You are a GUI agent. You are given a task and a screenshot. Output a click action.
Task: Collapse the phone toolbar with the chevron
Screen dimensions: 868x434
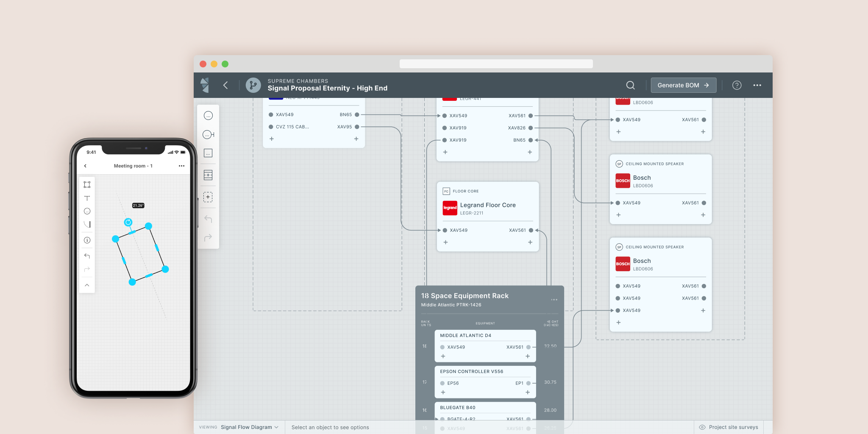[x=87, y=285]
